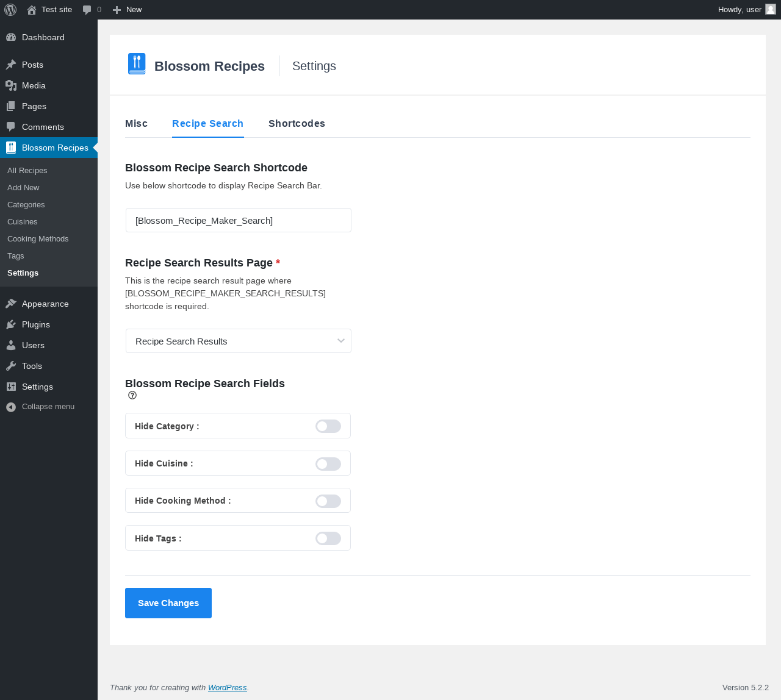Click Howdy, user account link
Viewport: 781px width, 700px height.
[x=740, y=10]
